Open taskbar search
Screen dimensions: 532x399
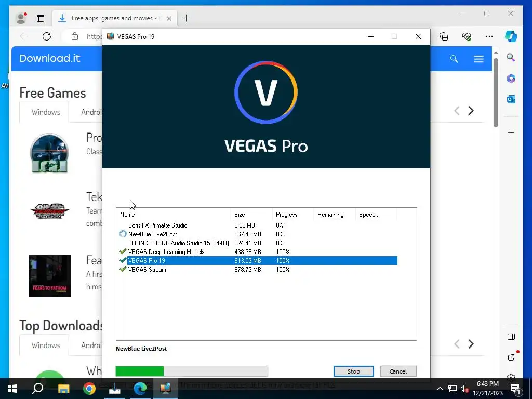pos(37,389)
